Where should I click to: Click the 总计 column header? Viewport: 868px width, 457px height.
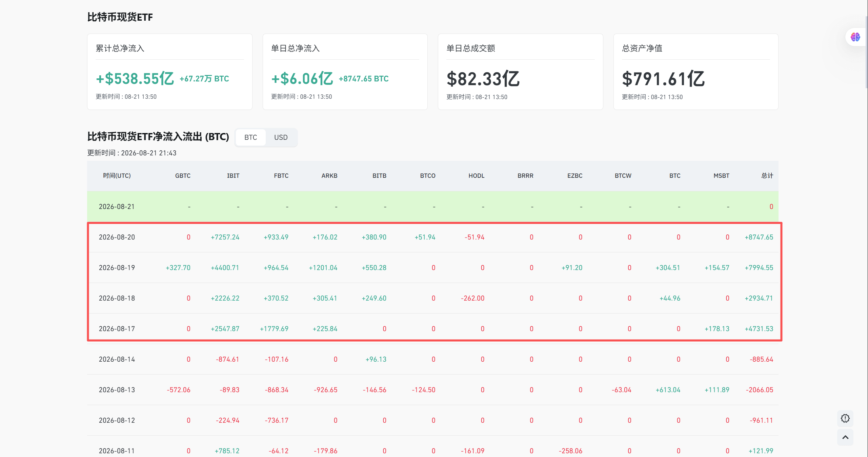tap(767, 176)
